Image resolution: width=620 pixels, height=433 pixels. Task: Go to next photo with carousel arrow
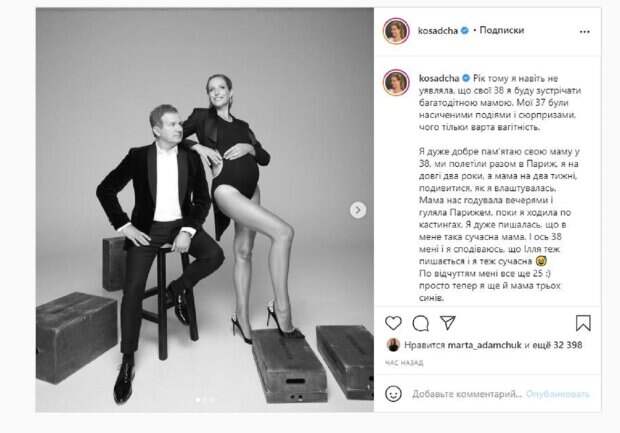coord(358,210)
